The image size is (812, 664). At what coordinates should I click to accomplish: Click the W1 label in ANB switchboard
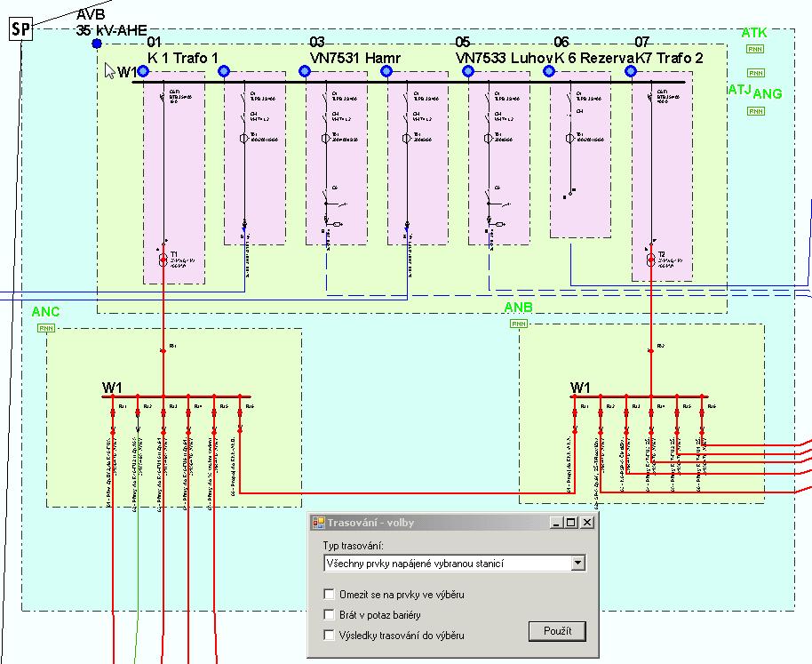coord(580,388)
